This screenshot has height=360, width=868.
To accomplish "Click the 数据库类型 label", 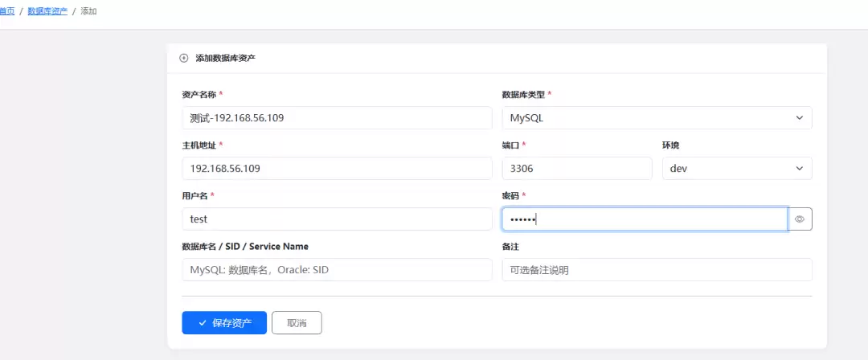I will click(523, 94).
